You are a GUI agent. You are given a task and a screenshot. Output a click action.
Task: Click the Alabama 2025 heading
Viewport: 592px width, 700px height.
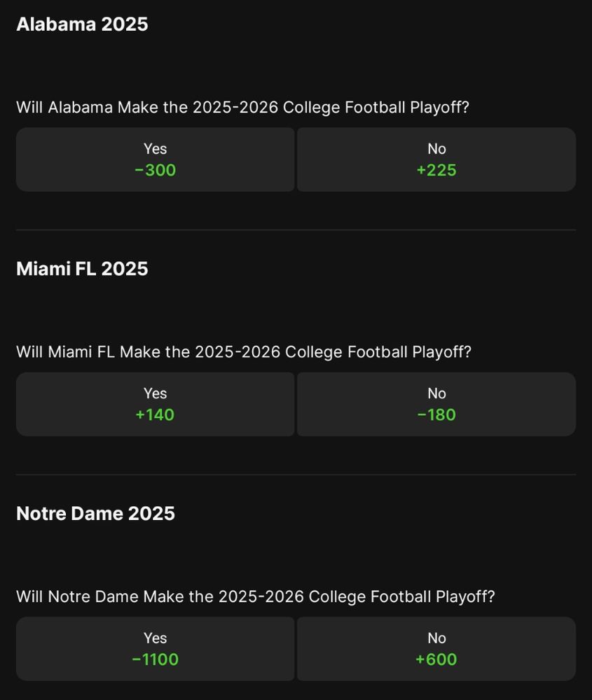pos(82,24)
